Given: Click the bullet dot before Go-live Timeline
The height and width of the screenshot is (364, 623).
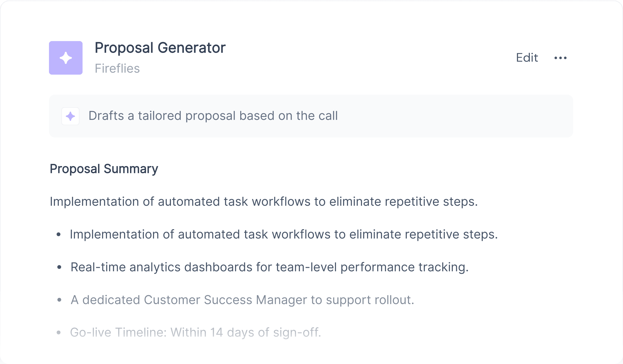Looking at the screenshot, I should [x=59, y=333].
